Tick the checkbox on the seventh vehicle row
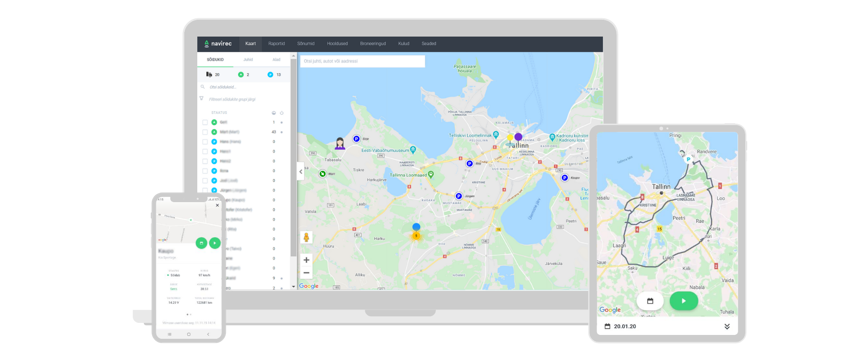This screenshot has height=359, width=868. tap(205, 180)
